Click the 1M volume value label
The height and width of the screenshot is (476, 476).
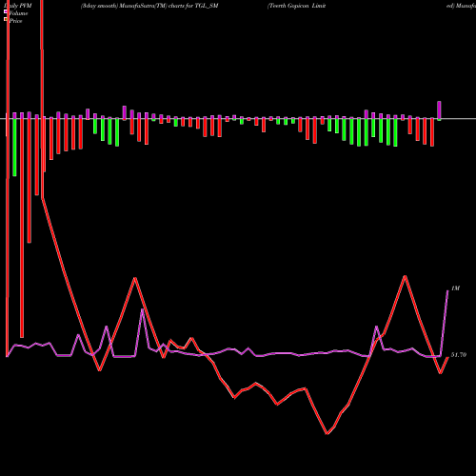(455, 288)
